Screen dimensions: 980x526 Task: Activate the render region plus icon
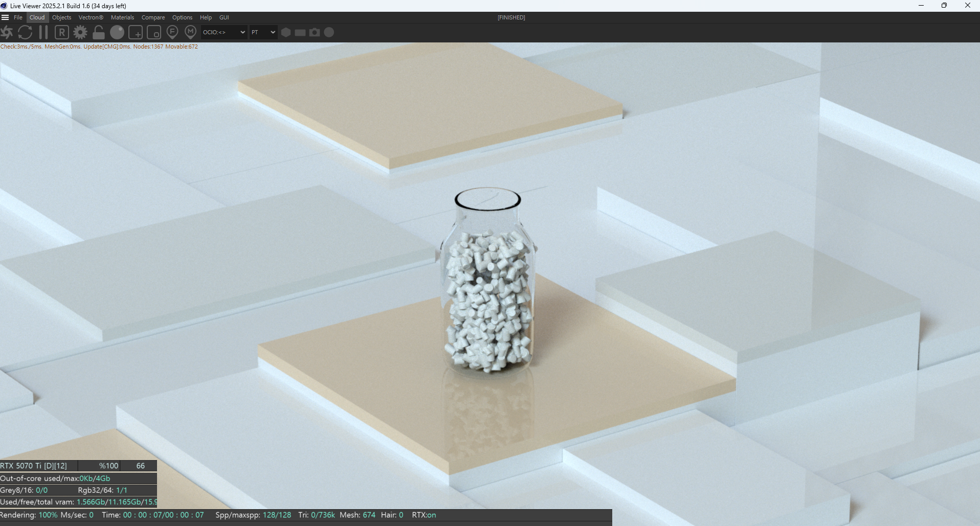click(x=136, y=32)
